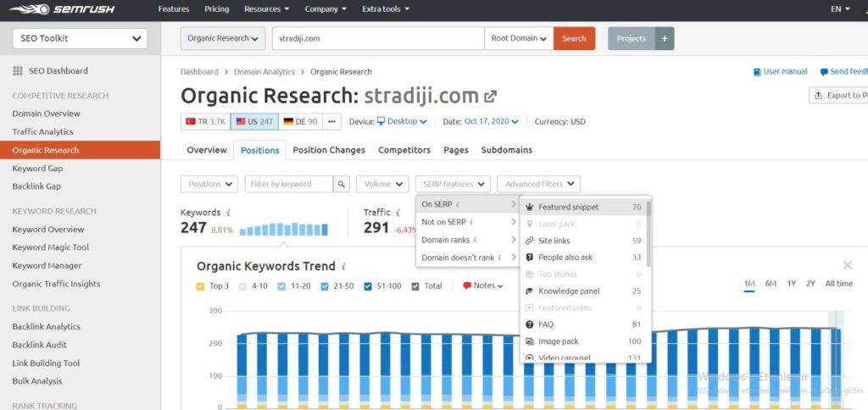Click the Projects button
868x410 pixels.
coord(632,39)
